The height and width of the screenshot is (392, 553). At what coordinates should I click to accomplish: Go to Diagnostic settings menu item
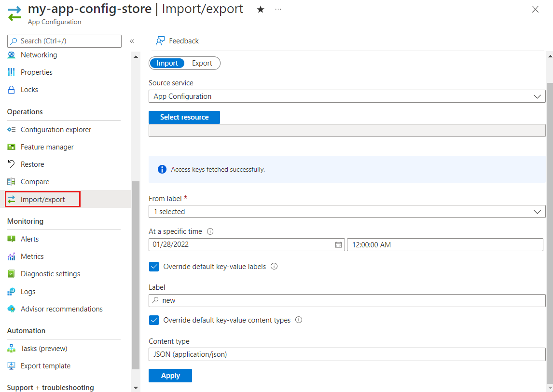(x=50, y=274)
